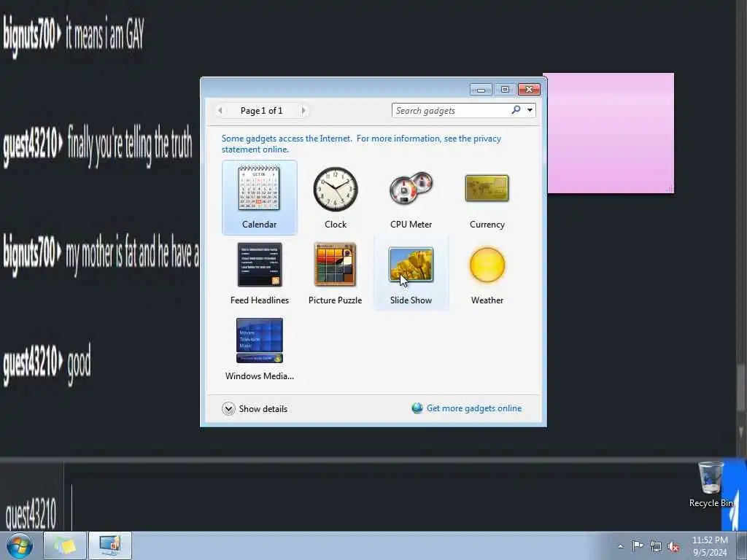Image resolution: width=747 pixels, height=560 pixels.
Task: Select the Calendar gadget icon
Action: coord(259,188)
